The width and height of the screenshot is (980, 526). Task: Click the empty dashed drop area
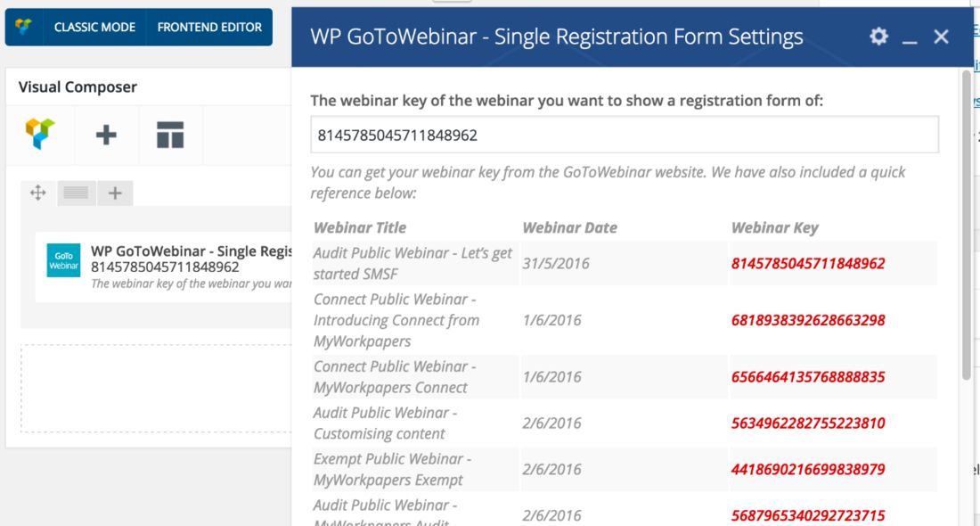pos(156,388)
